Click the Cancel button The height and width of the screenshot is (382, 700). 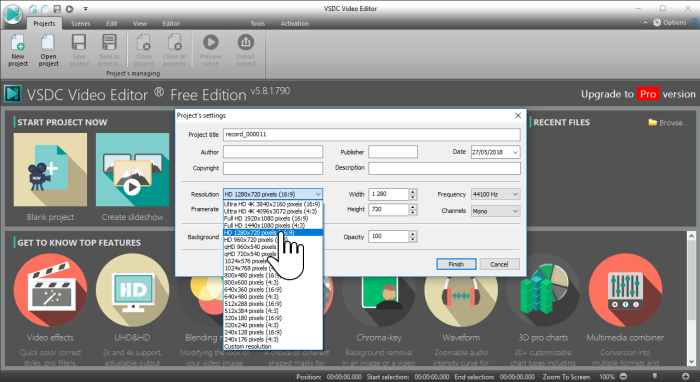coord(499,264)
